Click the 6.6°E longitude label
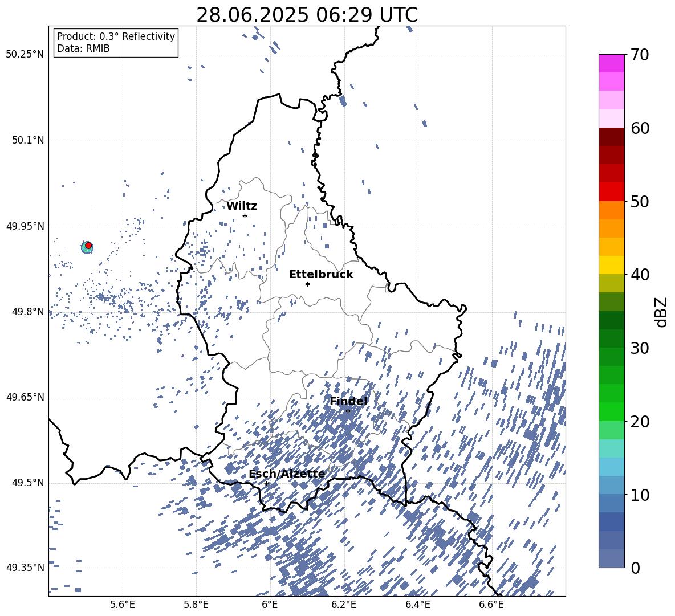The image size is (675, 616). (x=491, y=605)
